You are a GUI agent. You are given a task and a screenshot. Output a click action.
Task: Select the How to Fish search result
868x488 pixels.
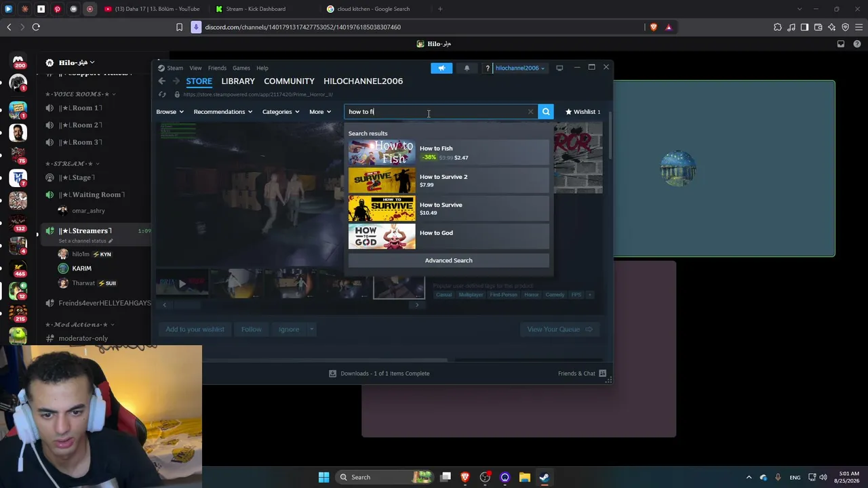448,152
